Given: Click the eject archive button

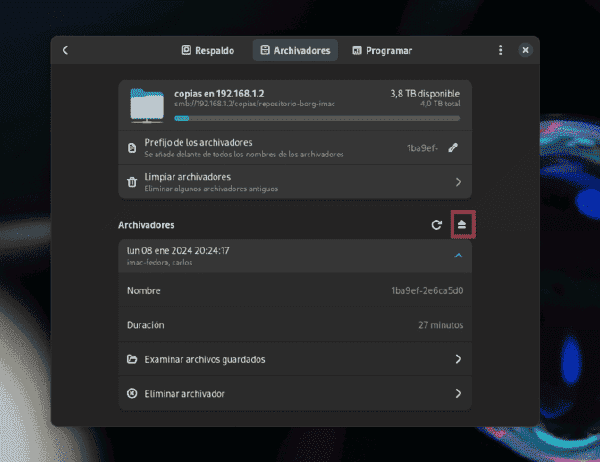Looking at the screenshot, I should click(462, 225).
